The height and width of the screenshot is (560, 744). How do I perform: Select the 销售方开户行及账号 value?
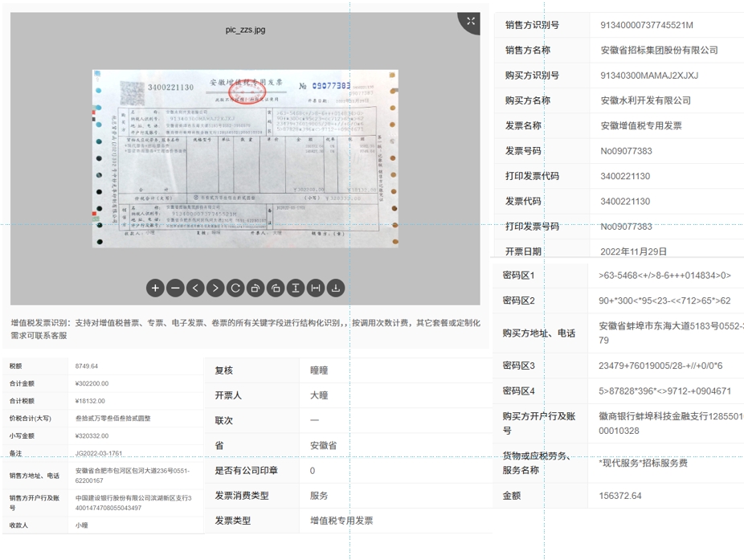pos(133,503)
